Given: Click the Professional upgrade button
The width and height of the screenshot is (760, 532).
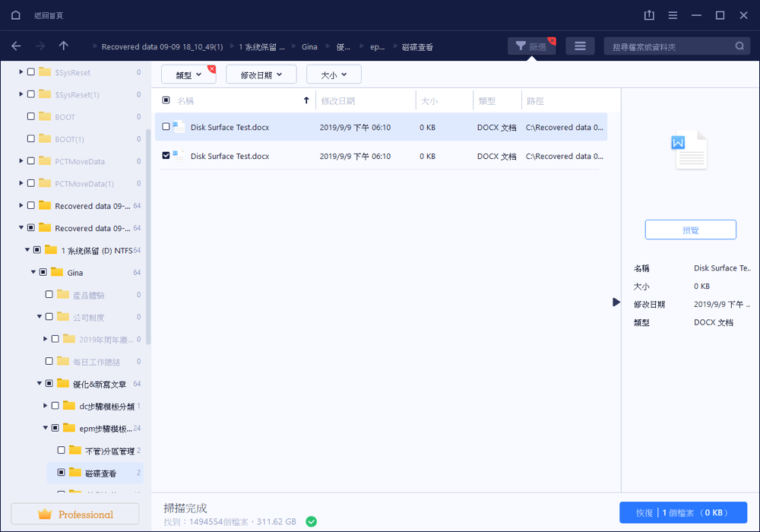Looking at the screenshot, I should pos(75,514).
